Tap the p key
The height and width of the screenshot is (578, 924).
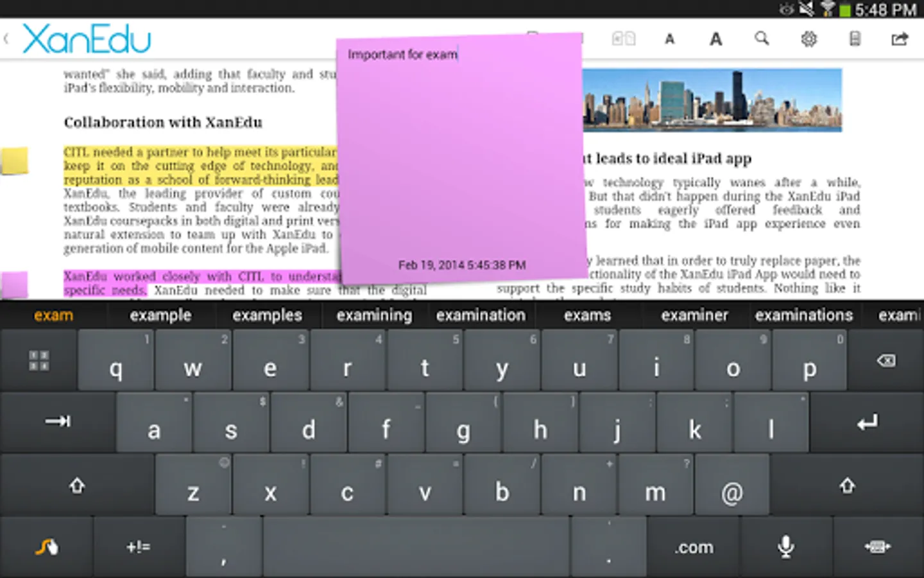(x=810, y=360)
